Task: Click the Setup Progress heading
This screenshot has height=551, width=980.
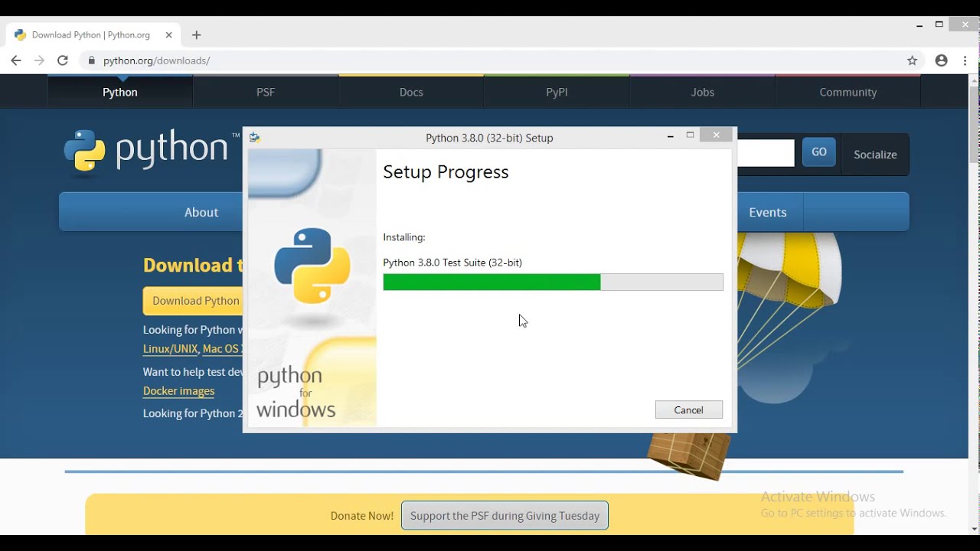Action: pyautogui.click(x=446, y=171)
